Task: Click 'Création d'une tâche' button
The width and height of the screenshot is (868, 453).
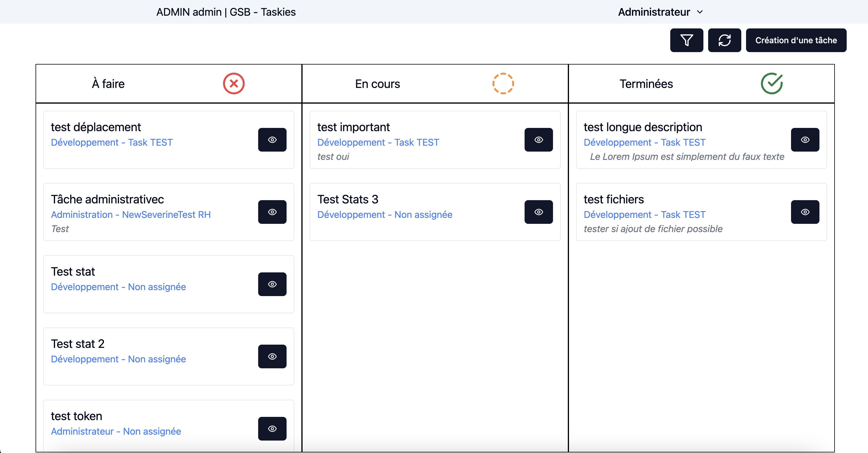Action: 797,40
